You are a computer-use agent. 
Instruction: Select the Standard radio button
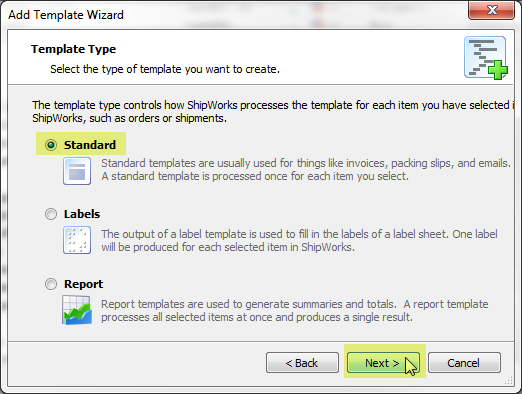pyautogui.click(x=51, y=145)
